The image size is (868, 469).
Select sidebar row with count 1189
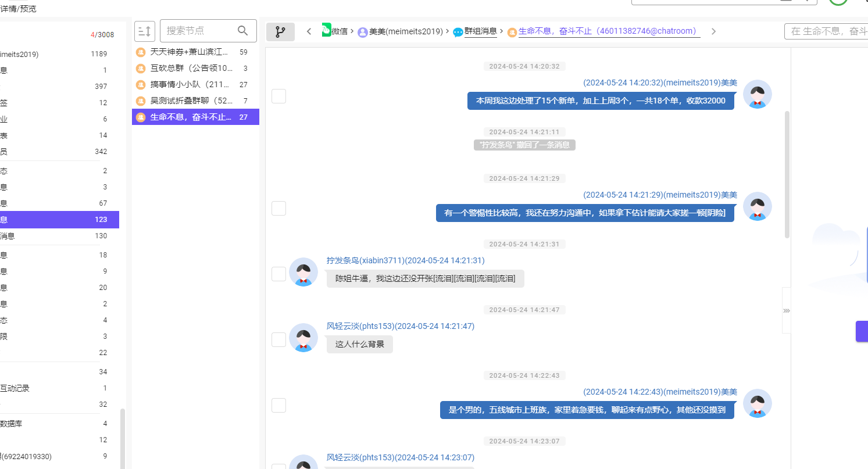click(59, 54)
